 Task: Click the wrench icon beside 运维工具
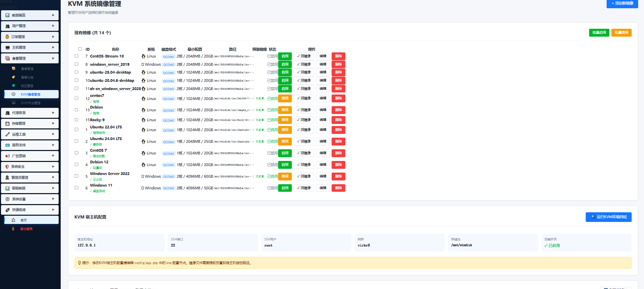[8, 134]
